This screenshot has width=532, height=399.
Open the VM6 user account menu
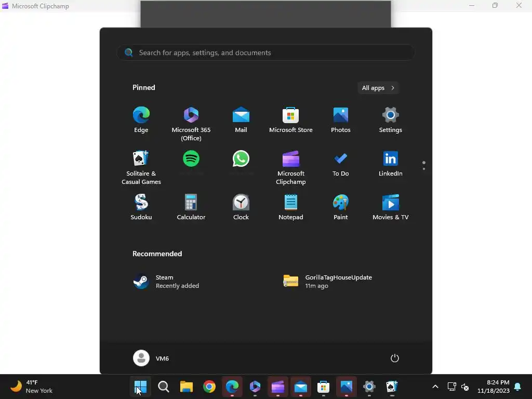tap(151, 358)
